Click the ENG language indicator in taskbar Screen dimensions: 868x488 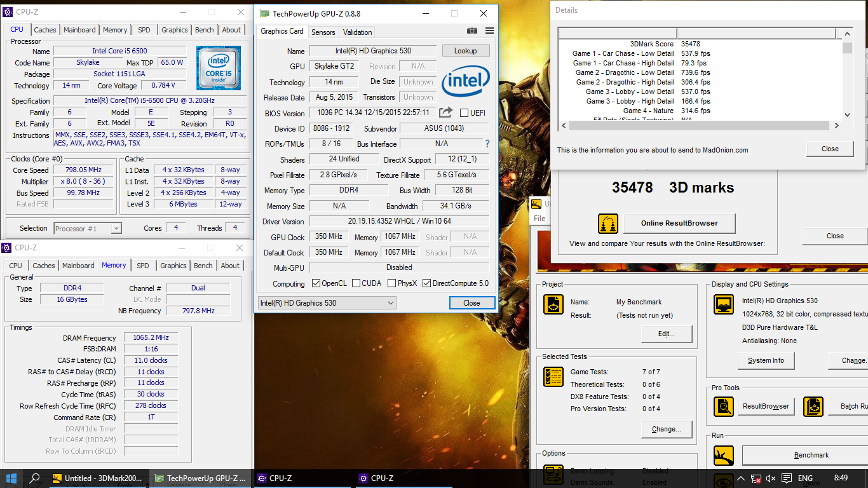pyautogui.click(x=805, y=478)
